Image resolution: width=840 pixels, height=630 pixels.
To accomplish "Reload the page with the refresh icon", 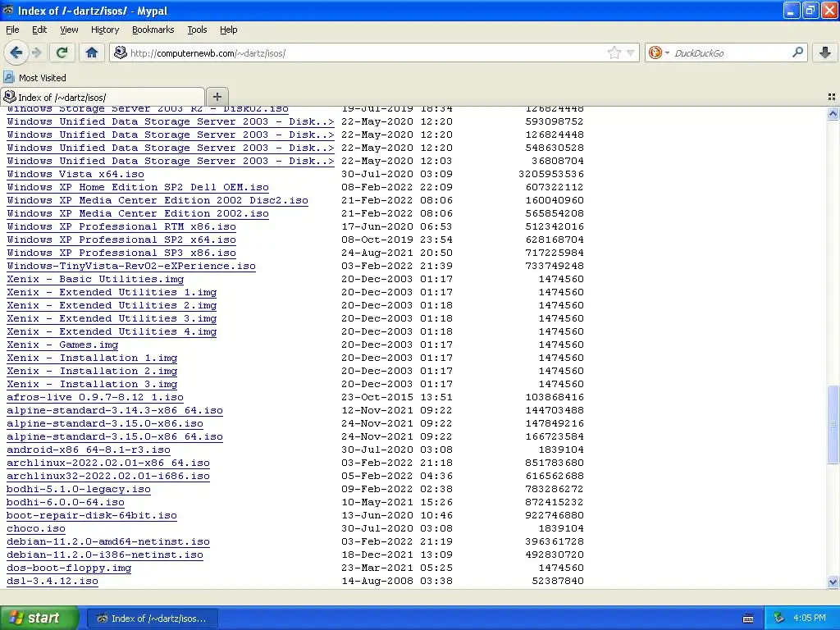I will [x=62, y=52].
